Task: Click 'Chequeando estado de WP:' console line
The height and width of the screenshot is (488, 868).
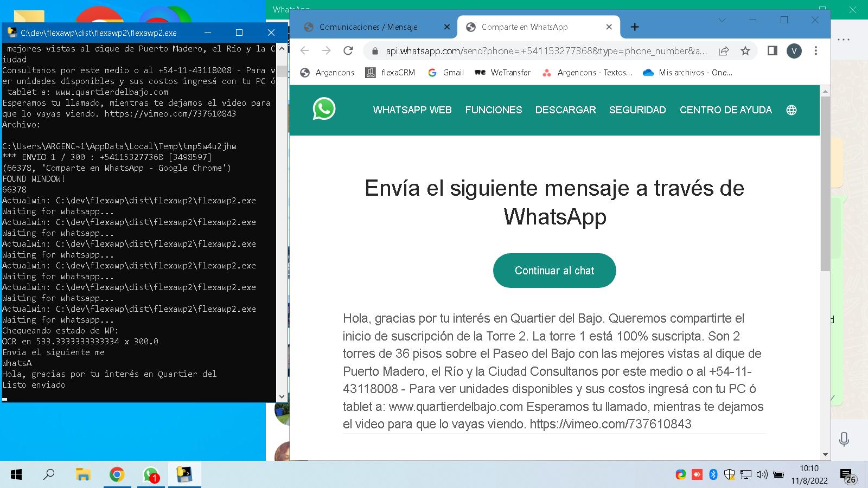Action: point(60,331)
